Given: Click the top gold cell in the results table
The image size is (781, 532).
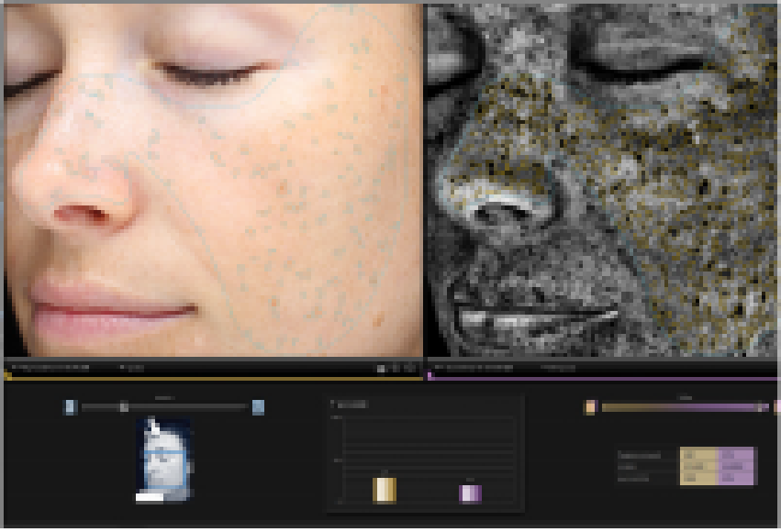Looking at the screenshot, I should (x=697, y=455).
